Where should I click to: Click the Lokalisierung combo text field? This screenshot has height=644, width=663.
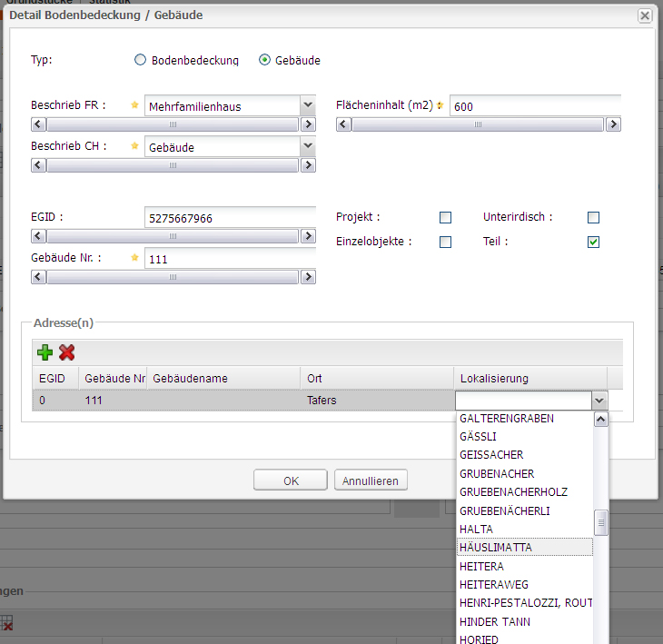[523, 401]
